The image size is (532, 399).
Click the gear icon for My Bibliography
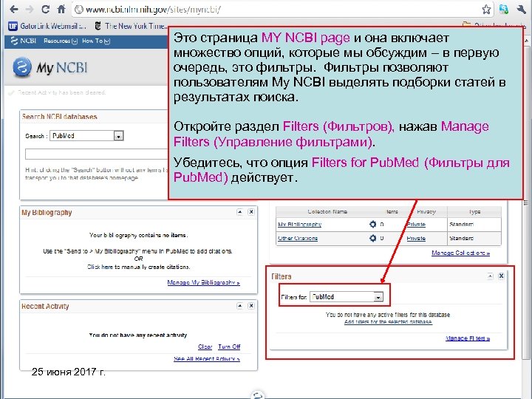(x=372, y=225)
